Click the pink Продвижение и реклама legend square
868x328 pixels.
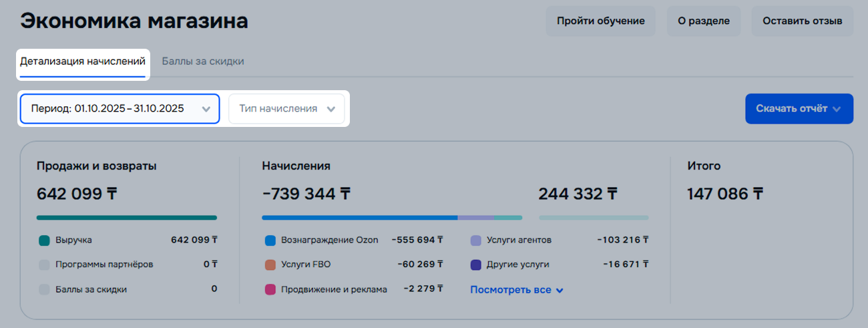(x=270, y=289)
